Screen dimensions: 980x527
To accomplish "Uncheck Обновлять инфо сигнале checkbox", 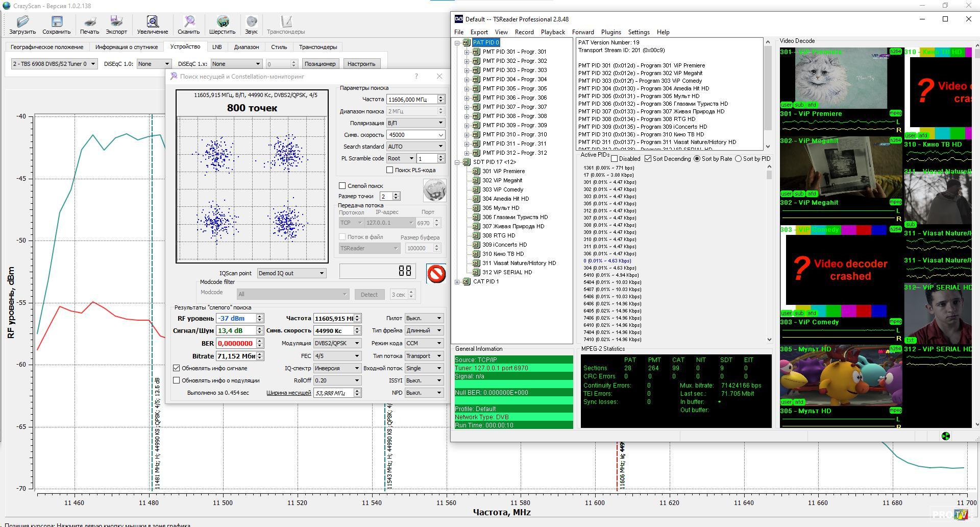I will pyautogui.click(x=177, y=368).
